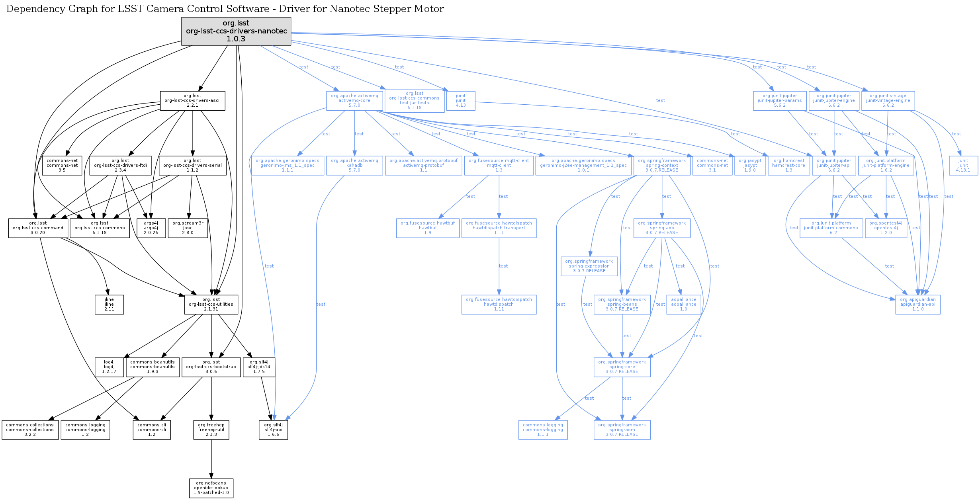Screen dimensions: 980x500
Task: Click the org-lsst-ccs-bootstrap 3.0.6 node
Action: (211, 367)
